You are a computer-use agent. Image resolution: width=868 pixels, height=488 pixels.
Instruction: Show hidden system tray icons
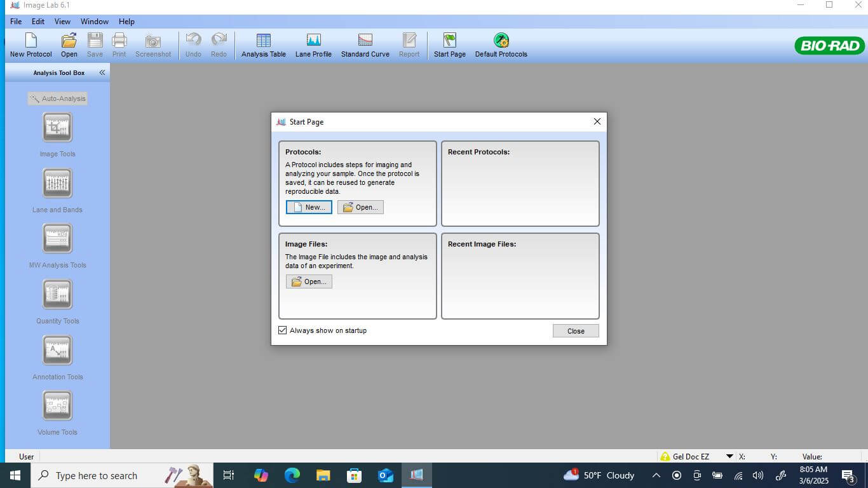click(656, 475)
